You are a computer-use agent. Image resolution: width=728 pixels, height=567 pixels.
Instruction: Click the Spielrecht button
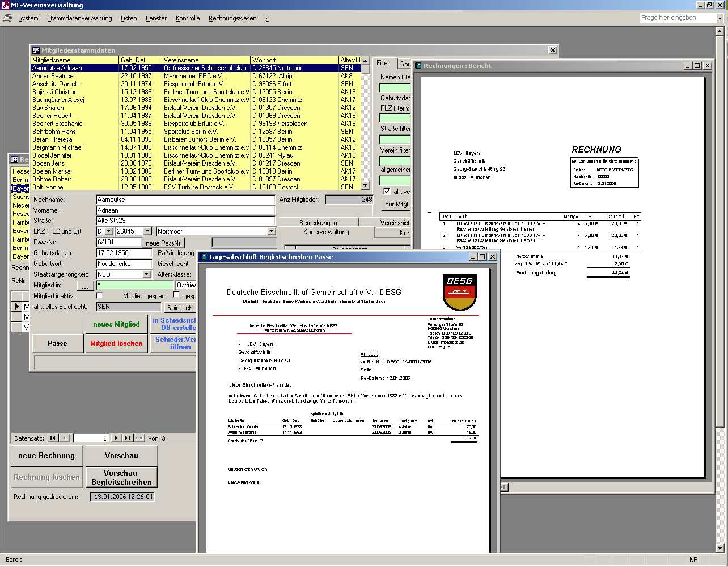180,307
